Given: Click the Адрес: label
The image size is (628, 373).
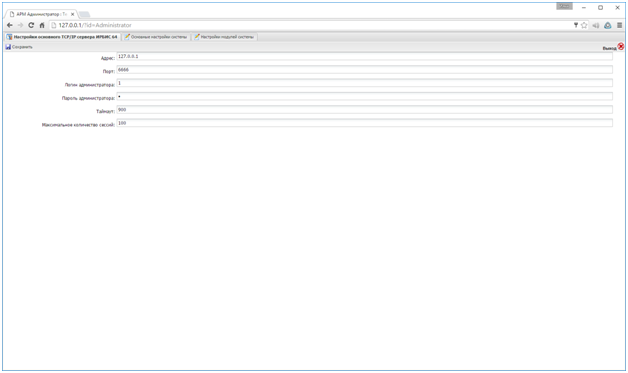Looking at the screenshot, I should pos(108,58).
